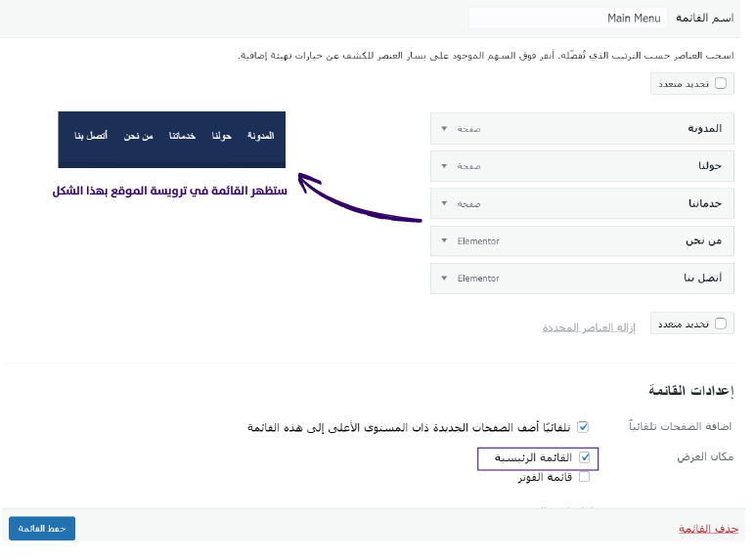Select the أتصل بنا item title in the menu list
Image resolution: width=754 pixels, height=560 pixels.
[702, 279]
